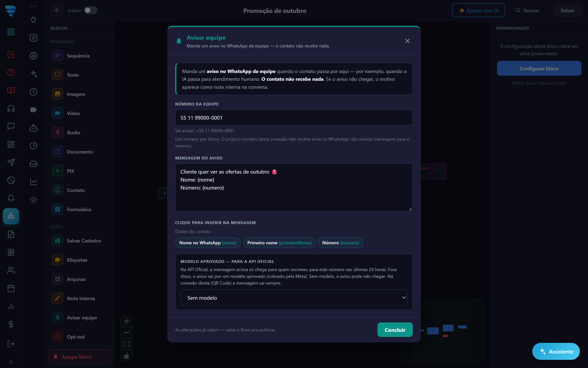Add the Opt-out action block
Viewport: 588px width, 368px height.
click(79, 337)
